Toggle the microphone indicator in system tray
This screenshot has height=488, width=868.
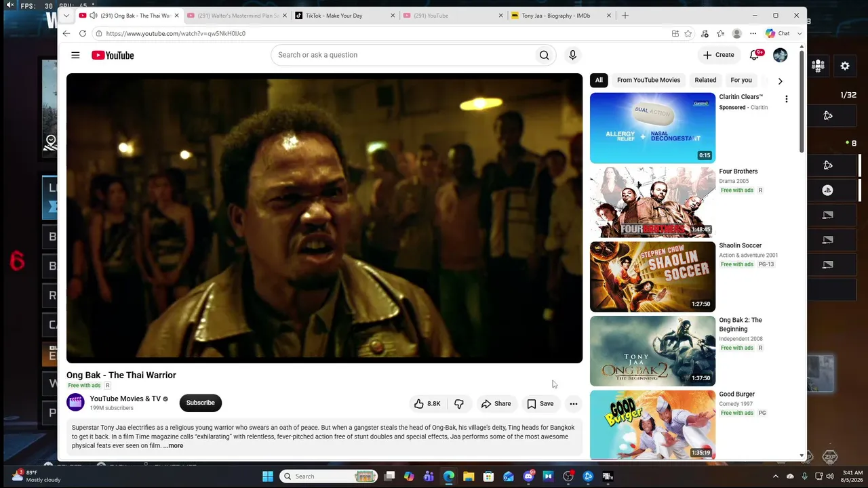pyautogui.click(x=804, y=476)
